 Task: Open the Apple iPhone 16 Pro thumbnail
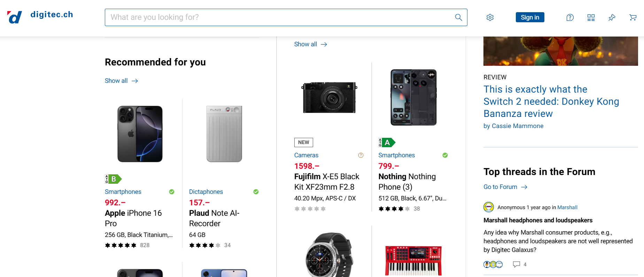coord(140,134)
